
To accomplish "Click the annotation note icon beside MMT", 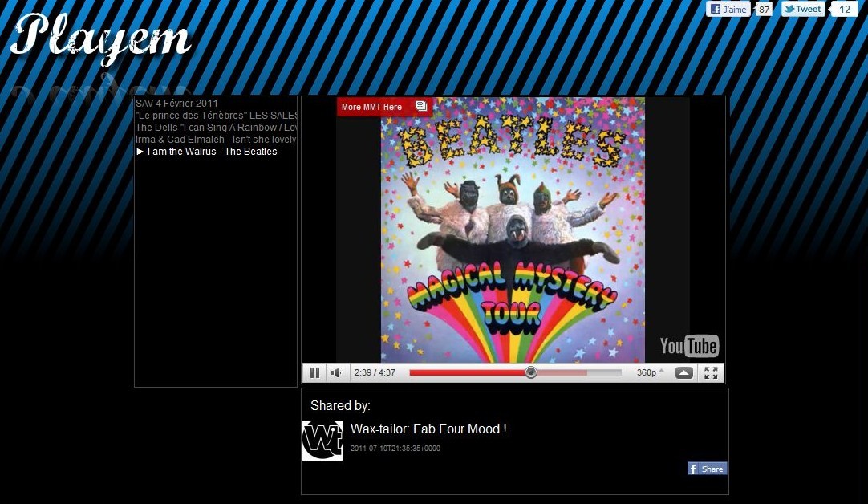I will tap(421, 107).
